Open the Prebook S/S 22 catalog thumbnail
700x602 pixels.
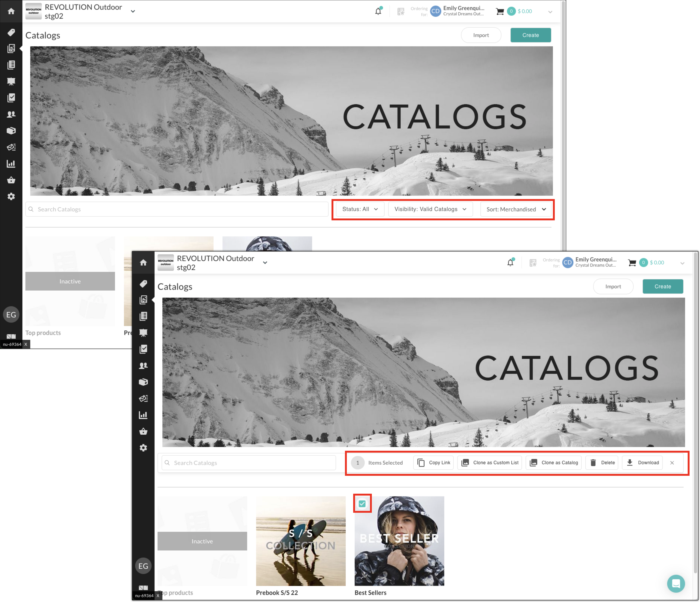pos(301,541)
